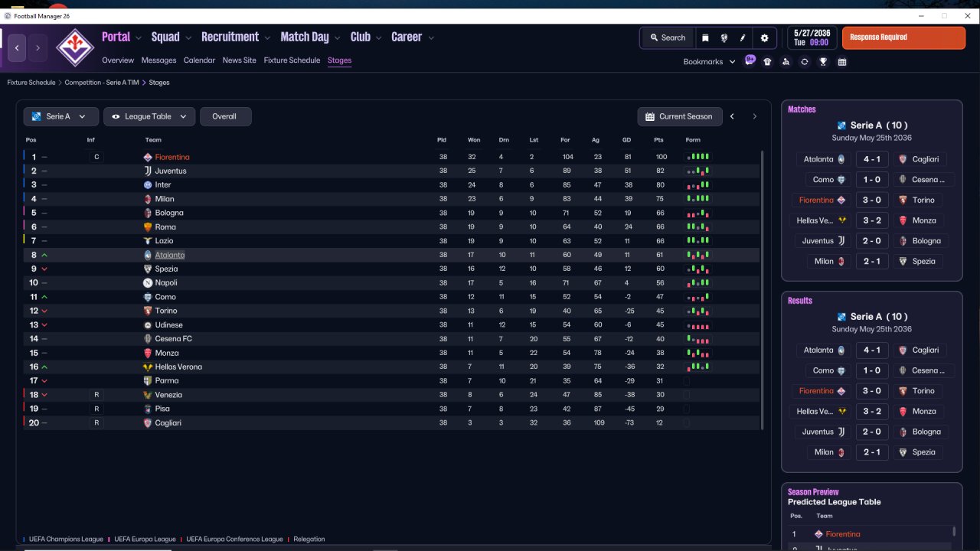This screenshot has width=980, height=551.
Task: Open the League Table view dropdown
Action: coord(149,116)
